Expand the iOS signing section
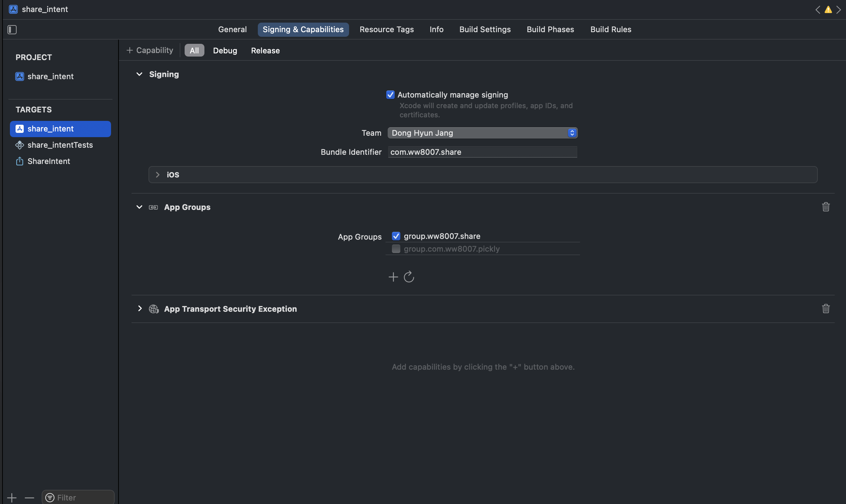846x504 pixels. (x=158, y=175)
